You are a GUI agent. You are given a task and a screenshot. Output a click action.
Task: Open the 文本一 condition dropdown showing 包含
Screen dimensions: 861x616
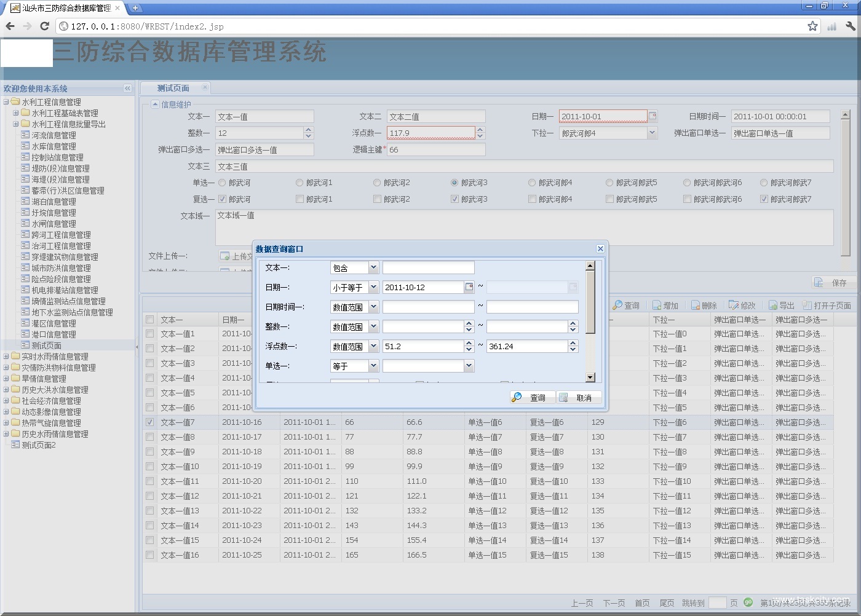[373, 267]
